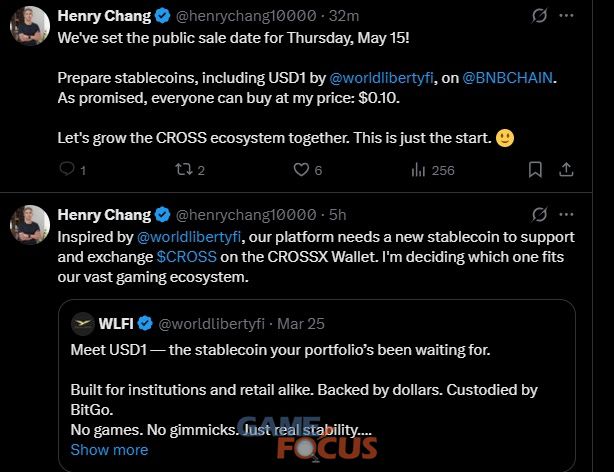Image resolution: width=614 pixels, height=472 pixels.
Task: Share the public sale date tweet
Action: (x=566, y=170)
